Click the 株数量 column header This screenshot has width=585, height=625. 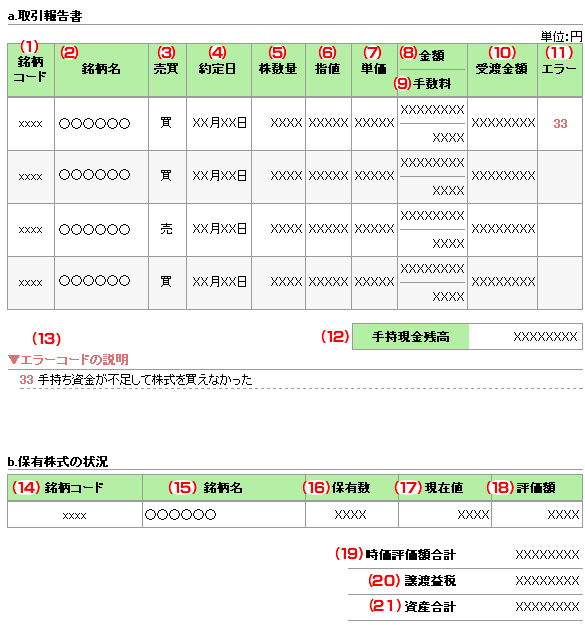point(278,69)
